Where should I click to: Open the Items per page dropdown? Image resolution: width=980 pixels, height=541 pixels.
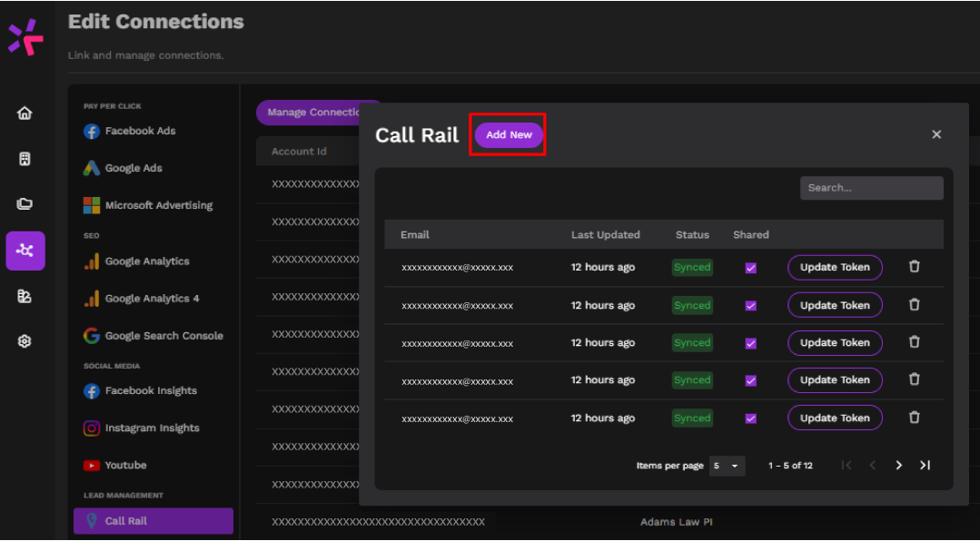(727, 466)
